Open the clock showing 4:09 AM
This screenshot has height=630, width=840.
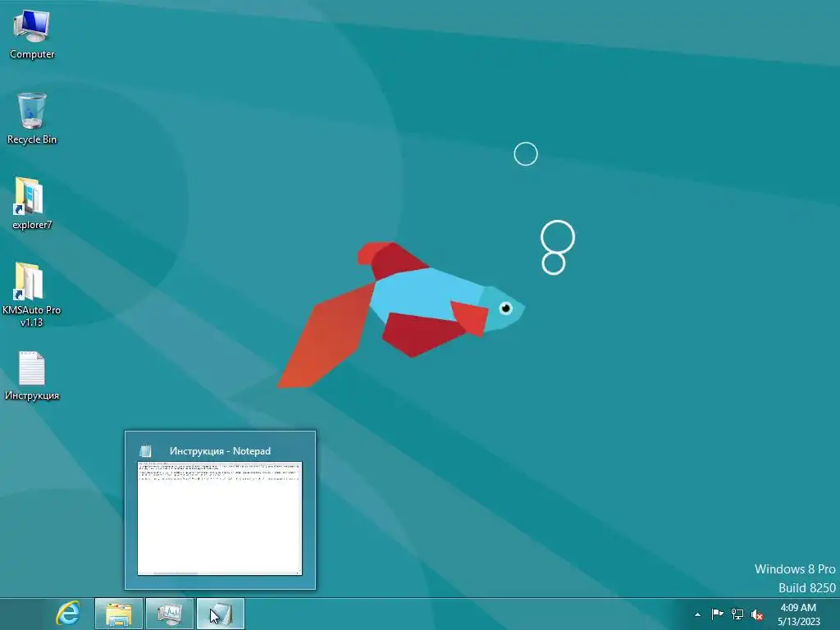(x=798, y=614)
